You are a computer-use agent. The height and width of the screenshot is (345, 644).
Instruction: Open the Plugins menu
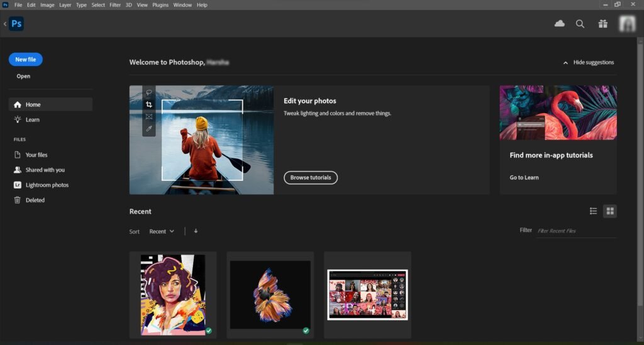[x=160, y=5]
